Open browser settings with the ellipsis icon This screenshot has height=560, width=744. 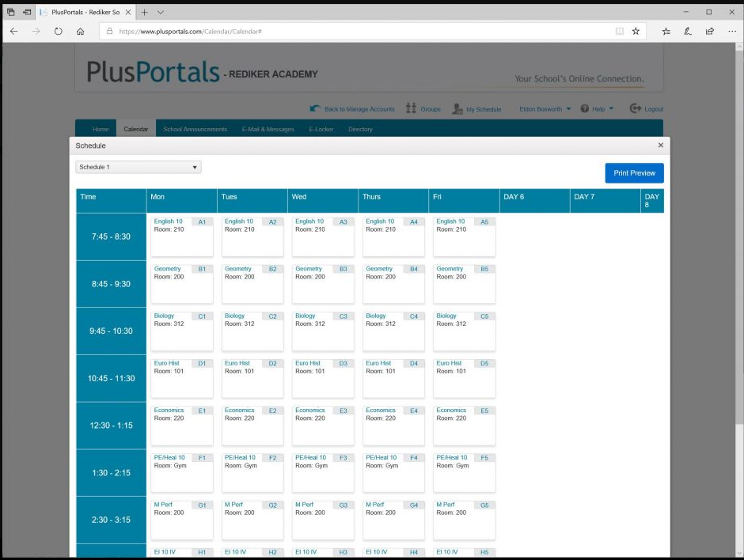click(x=732, y=31)
